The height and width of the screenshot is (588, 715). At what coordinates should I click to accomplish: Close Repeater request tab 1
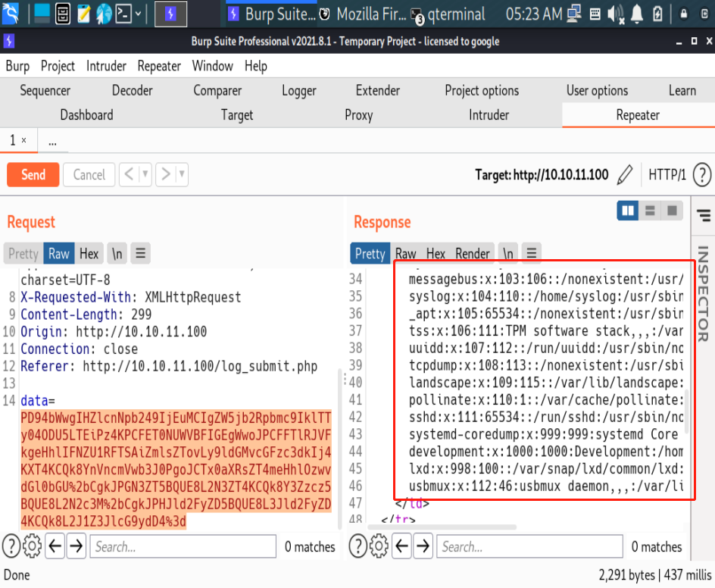coord(23,140)
